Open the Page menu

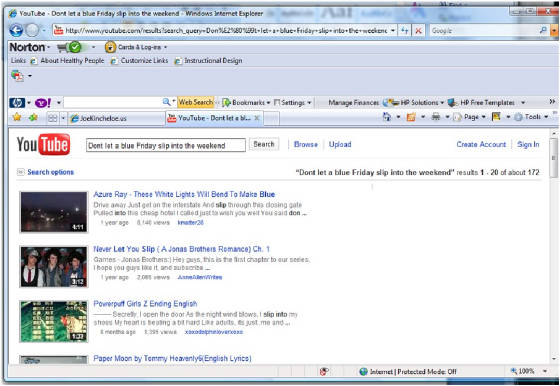tap(470, 117)
